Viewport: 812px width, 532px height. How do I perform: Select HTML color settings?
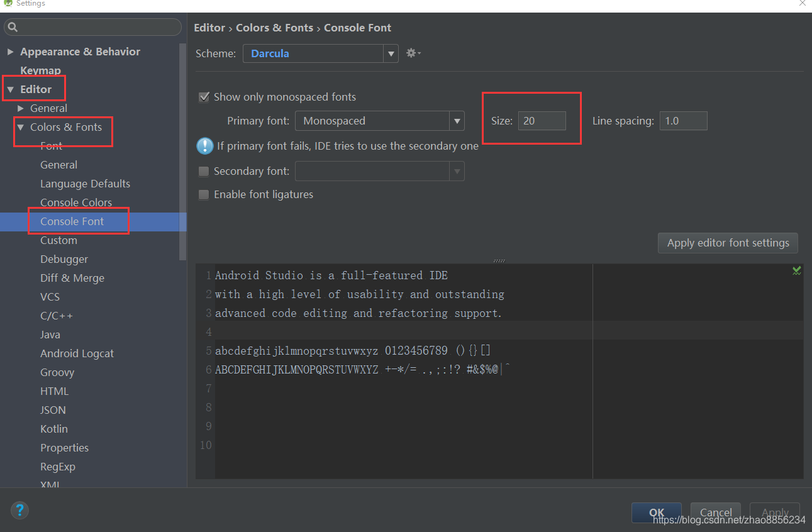point(54,391)
